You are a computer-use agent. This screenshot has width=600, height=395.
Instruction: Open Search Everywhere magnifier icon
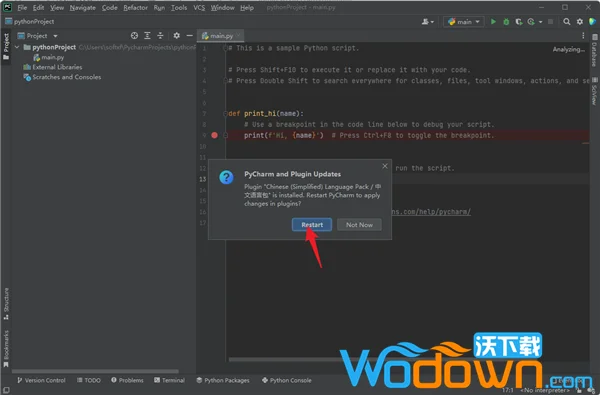[567, 22]
